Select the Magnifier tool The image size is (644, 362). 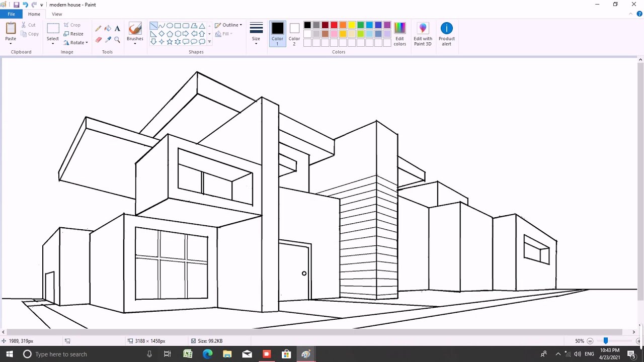(x=117, y=40)
